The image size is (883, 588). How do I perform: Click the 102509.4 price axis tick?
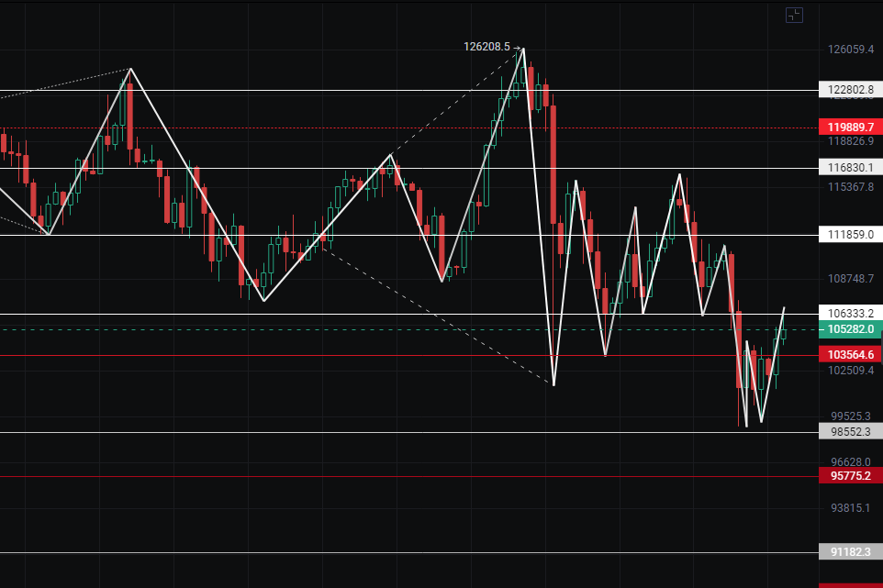tap(849, 371)
